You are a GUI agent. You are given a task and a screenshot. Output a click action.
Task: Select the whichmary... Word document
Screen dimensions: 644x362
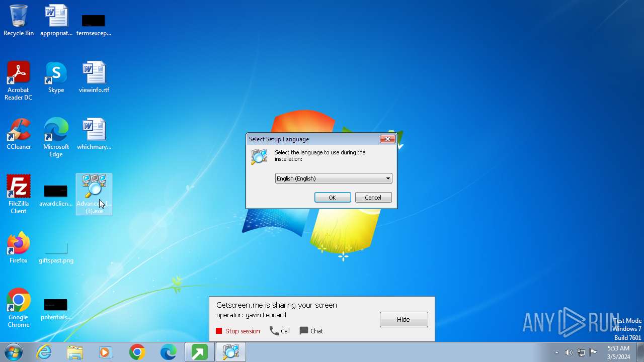94,134
